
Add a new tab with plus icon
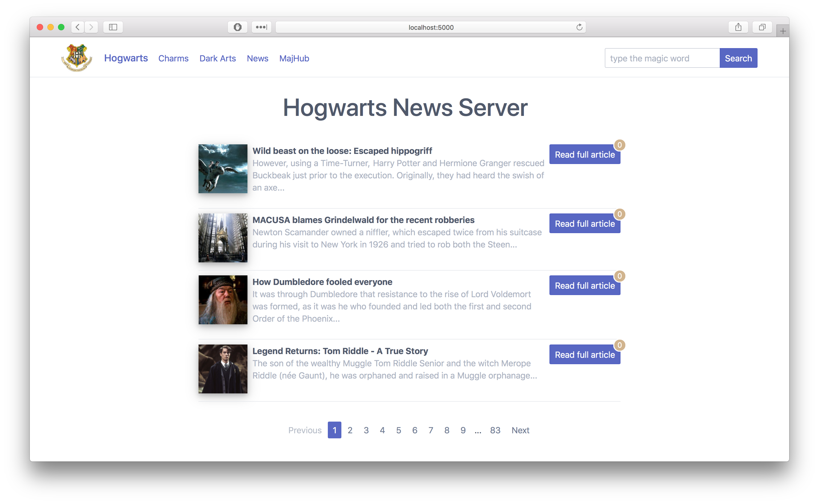click(x=783, y=31)
